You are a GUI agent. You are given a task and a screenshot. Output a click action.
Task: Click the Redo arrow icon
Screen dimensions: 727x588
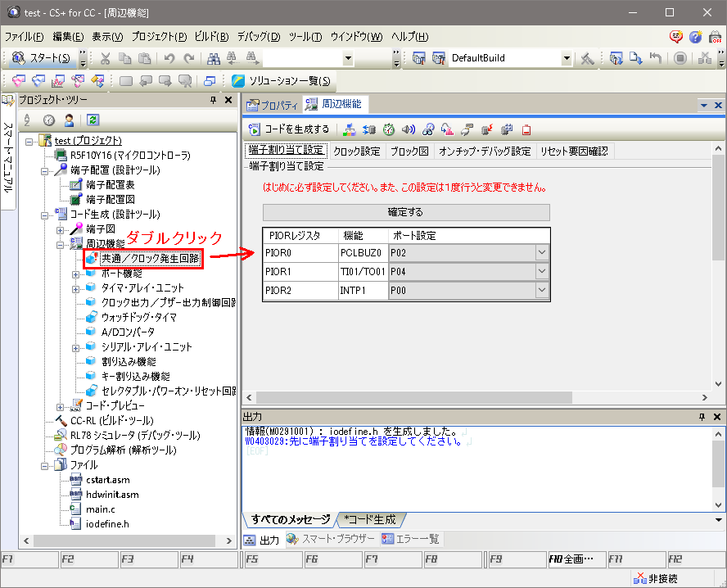pyautogui.click(x=188, y=58)
